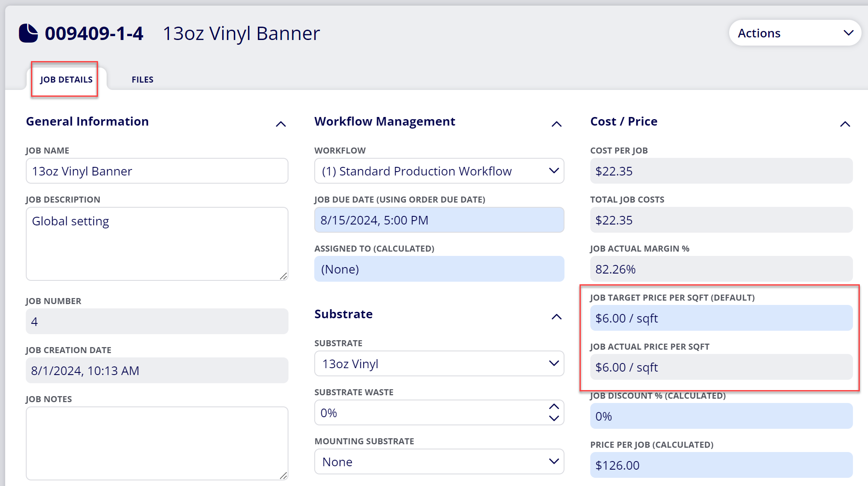Image resolution: width=868 pixels, height=486 pixels.
Task: Click the 13oz Vinyl Banner page title
Action: (x=241, y=33)
